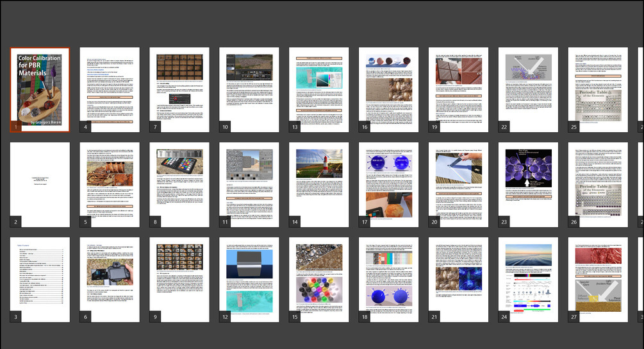Select blank copyright page 2 thumbnail
This screenshot has height=349, width=644.
pyautogui.click(x=40, y=185)
